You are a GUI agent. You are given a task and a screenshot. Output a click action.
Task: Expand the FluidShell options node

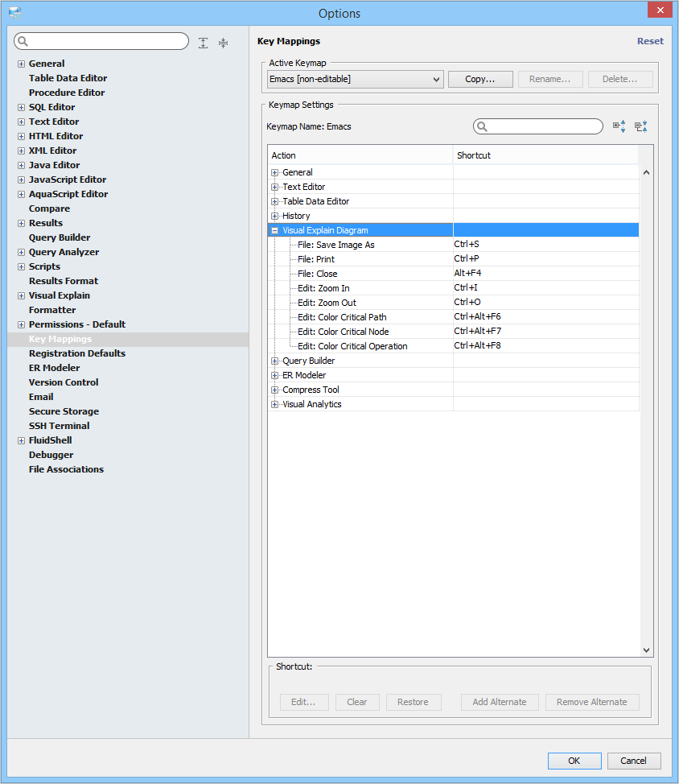click(x=21, y=441)
